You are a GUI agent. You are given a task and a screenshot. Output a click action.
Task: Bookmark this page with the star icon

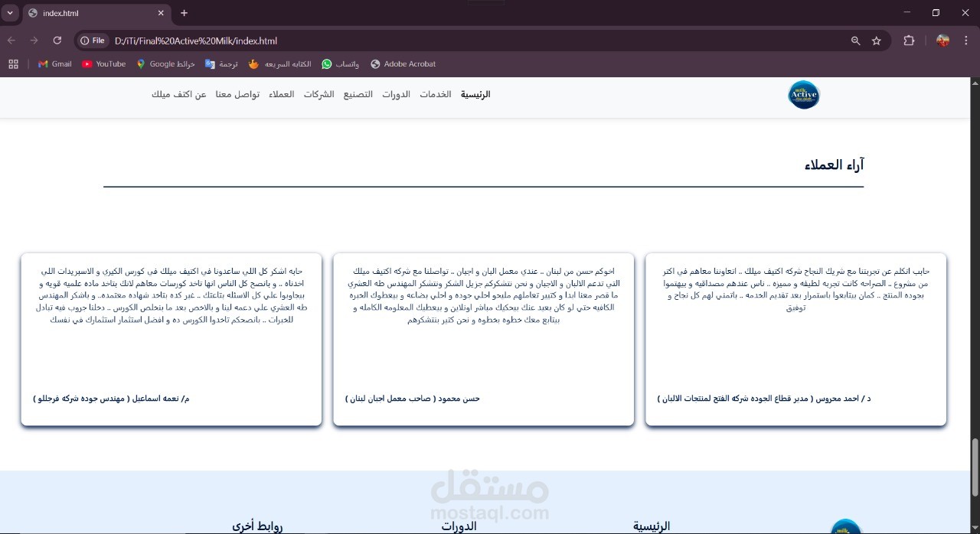[x=877, y=41]
